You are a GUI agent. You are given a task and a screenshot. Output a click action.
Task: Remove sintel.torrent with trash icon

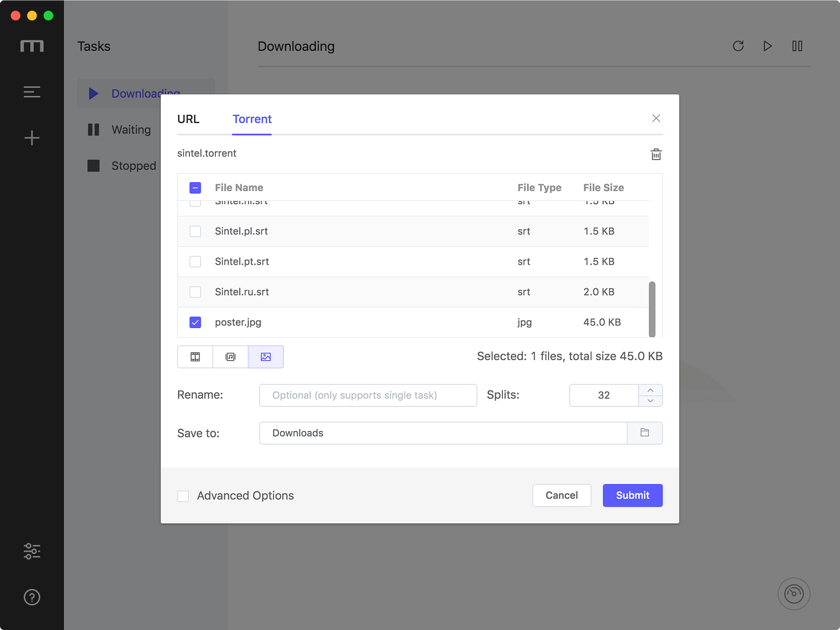[656, 154]
